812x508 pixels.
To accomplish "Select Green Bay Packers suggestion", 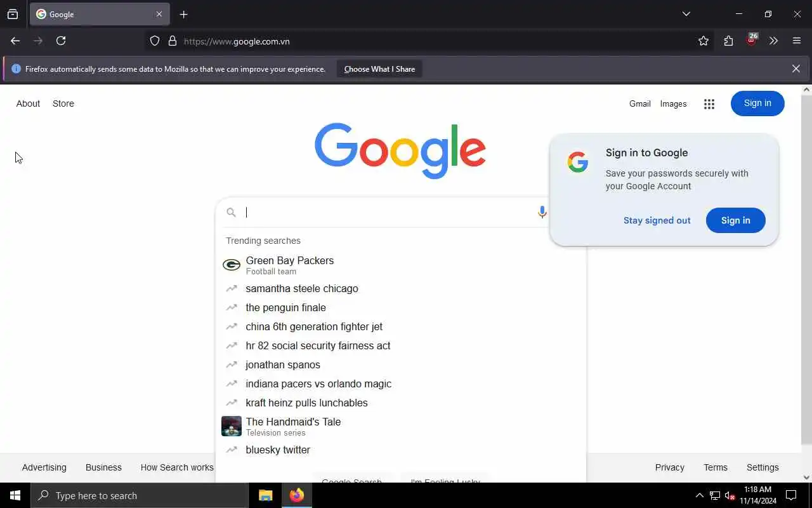I will pos(401,265).
